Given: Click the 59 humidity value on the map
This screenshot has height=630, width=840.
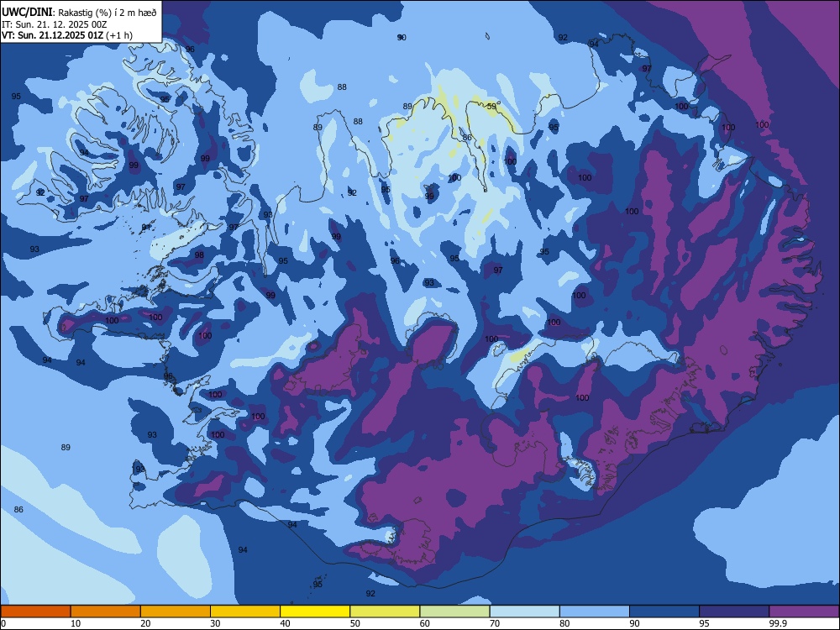Looking at the screenshot, I should pyautogui.click(x=491, y=107).
